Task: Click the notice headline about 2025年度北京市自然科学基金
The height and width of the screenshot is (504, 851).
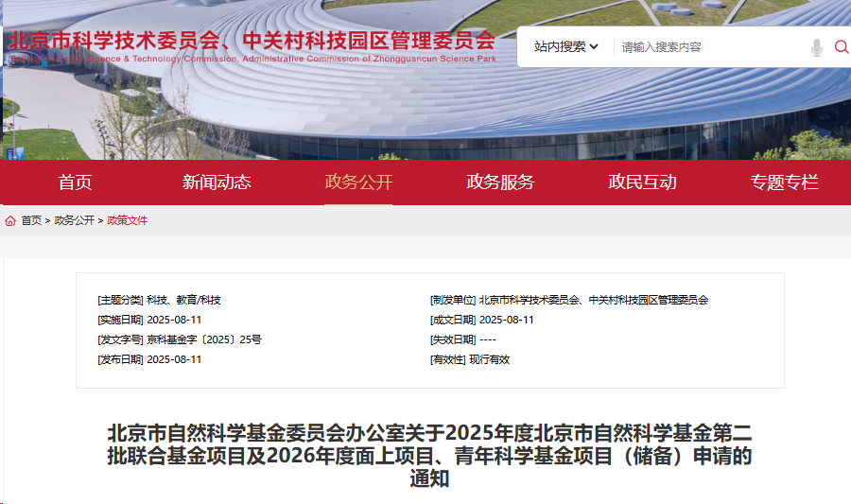Action: point(429,456)
